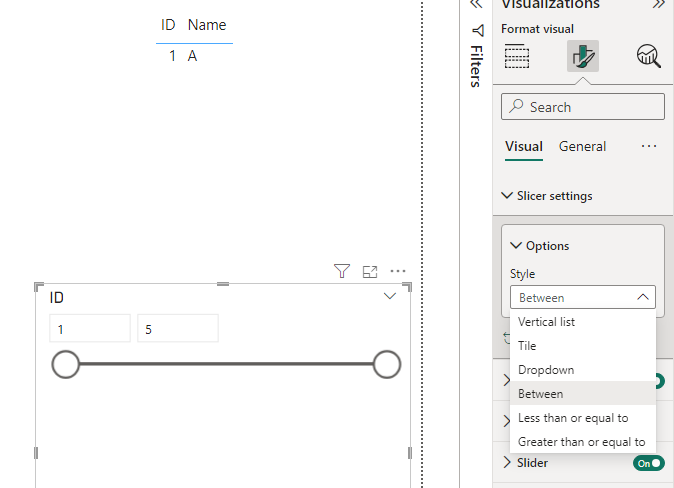
Task: Collapse the Options card
Action: 515,246
